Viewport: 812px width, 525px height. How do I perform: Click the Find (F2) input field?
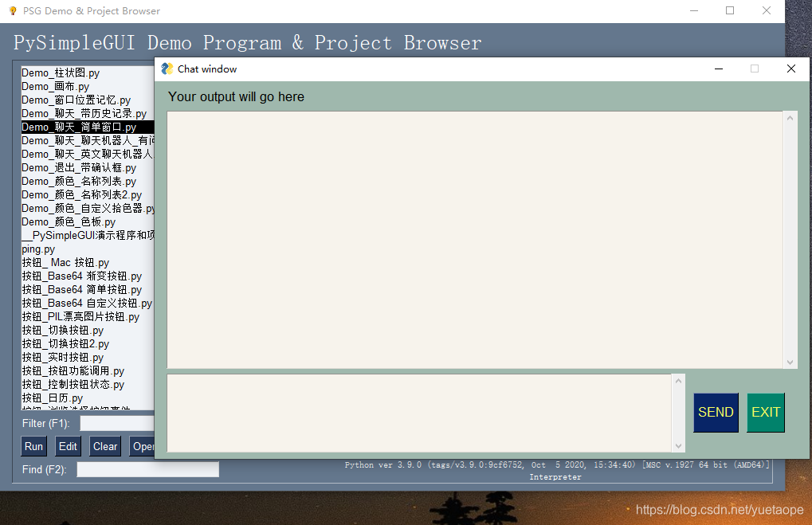148,469
